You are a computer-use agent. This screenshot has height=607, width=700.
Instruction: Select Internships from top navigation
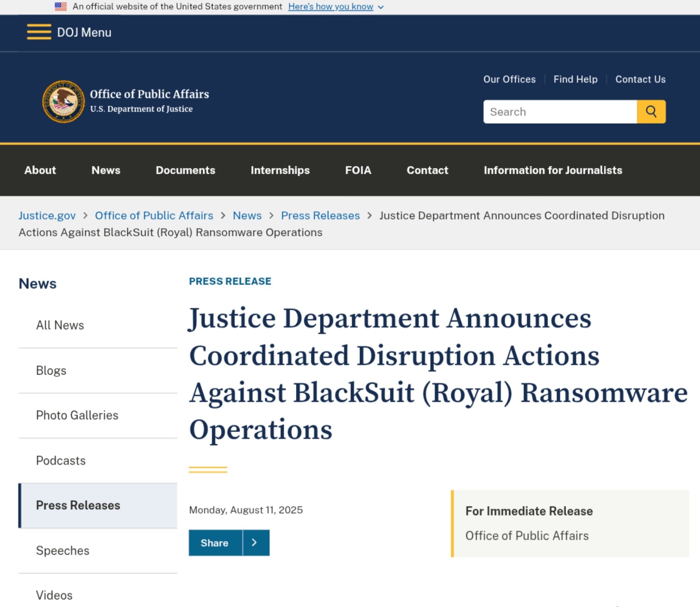point(280,170)
